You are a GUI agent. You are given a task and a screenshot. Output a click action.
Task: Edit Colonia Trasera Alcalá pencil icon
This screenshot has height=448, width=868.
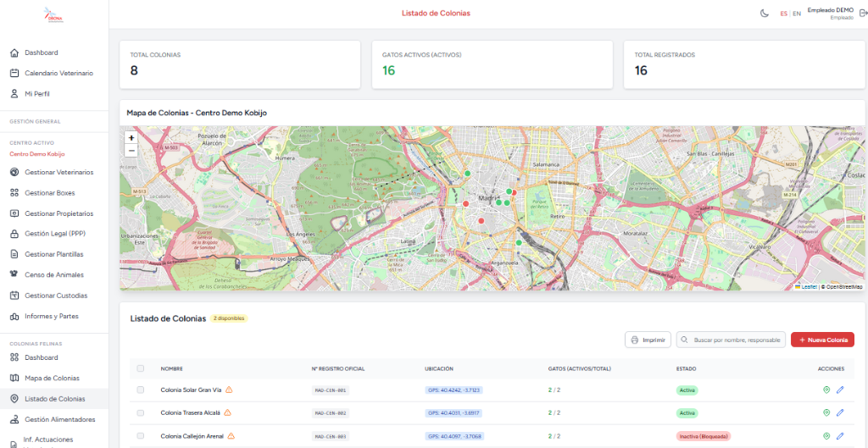pyautogui.click(x=840, y=412)
